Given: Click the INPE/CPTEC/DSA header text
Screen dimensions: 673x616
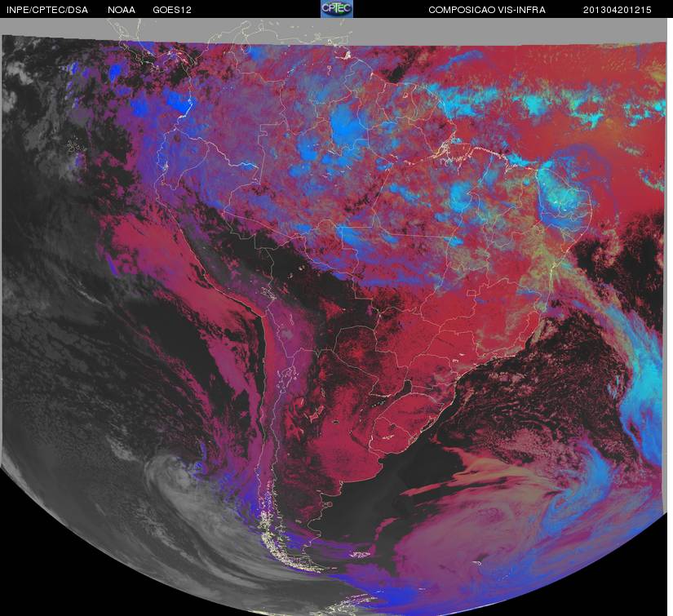Looking at the screenshot, I should click(47, 10).
